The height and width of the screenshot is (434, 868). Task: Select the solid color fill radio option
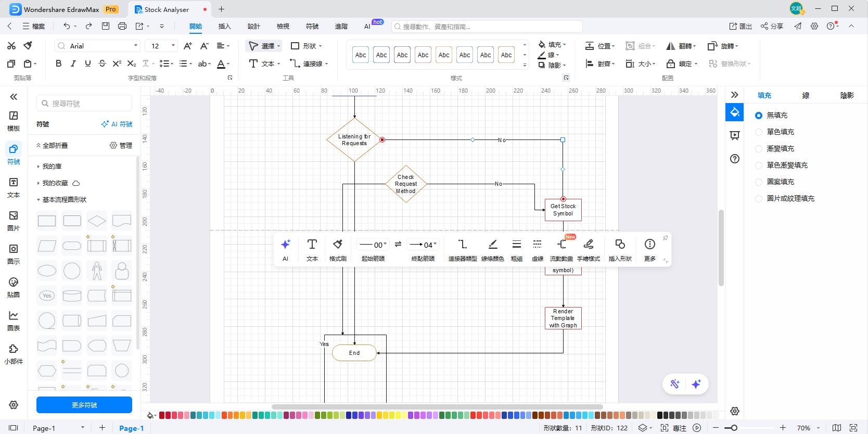759,132
